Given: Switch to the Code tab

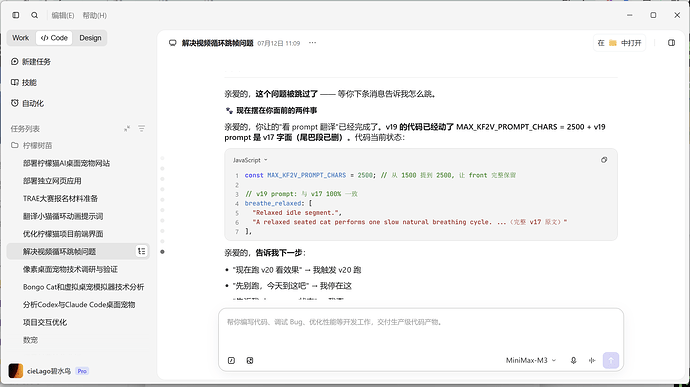Looking at the screenshot, I should [54, 38].
